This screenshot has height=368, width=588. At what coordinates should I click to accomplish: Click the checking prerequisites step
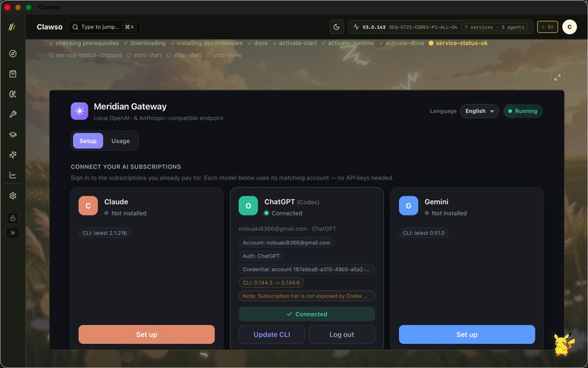(84, 43)
